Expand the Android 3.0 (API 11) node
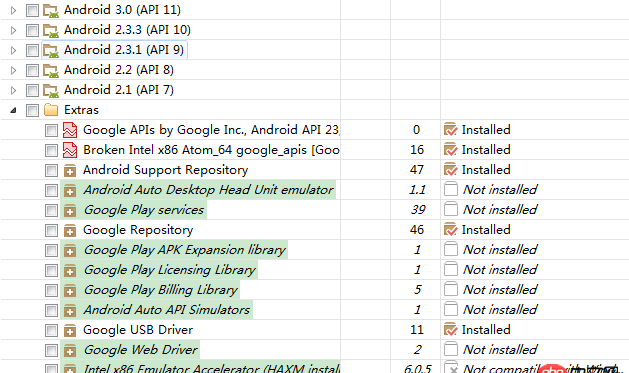Screen dimensions: 629x373 (x=13, y=10)
